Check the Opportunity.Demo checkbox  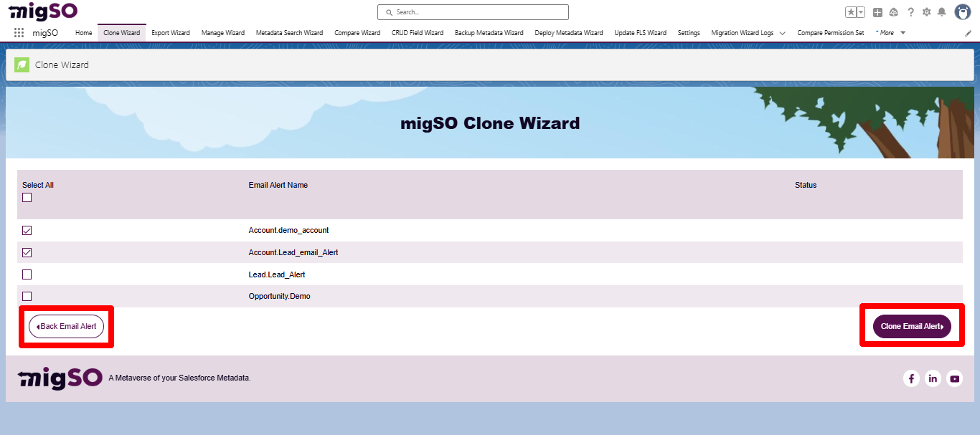coord(27,296)
